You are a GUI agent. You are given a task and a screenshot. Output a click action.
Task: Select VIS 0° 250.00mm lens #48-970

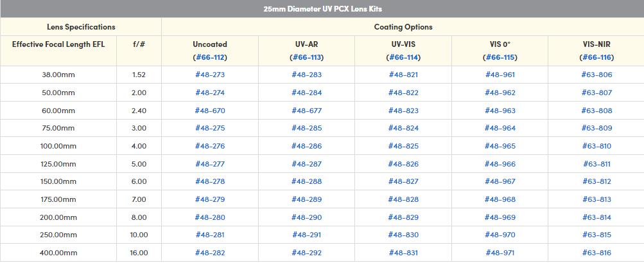[x=500, y=235]
